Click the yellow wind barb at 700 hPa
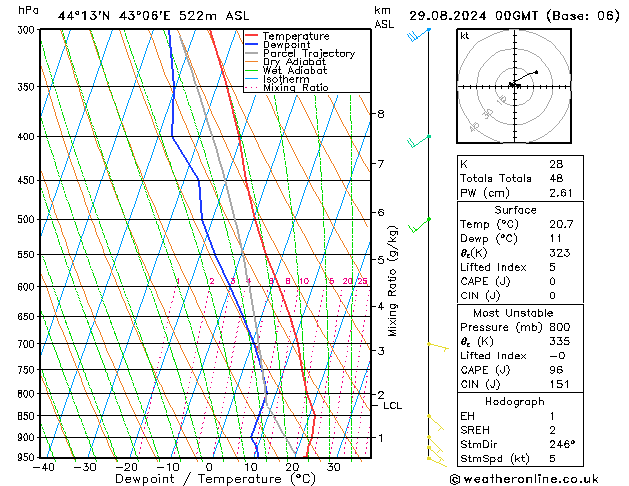This screenshot has width=629, height=486. click(x=438, y=346)
